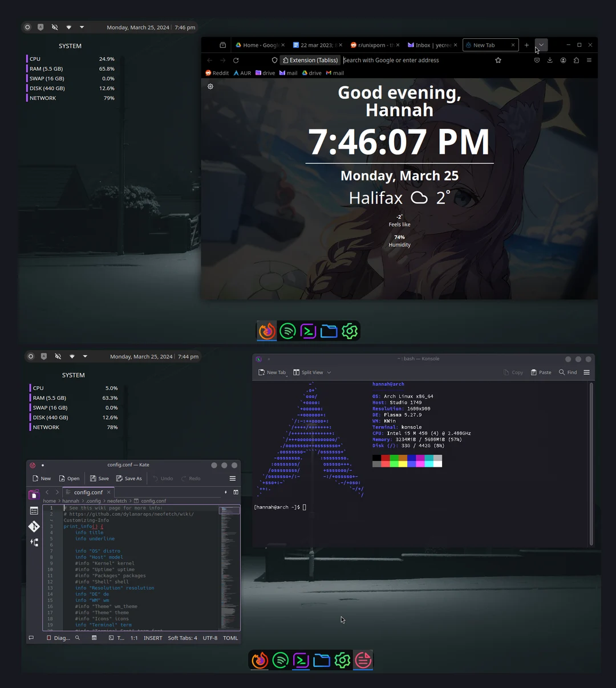Toggle Firefox tracking protection shield
Viewport: 616px width, 688px height.
click(x=274, y=60)
